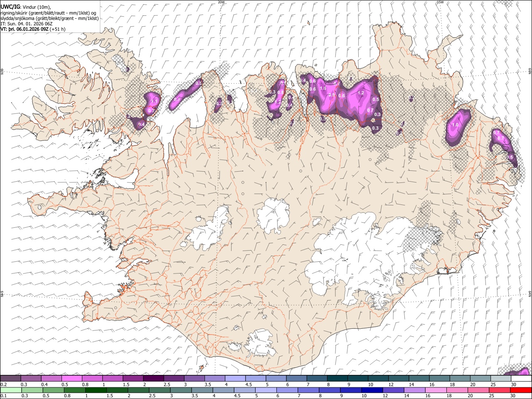Pick the dark teal swatch at 8 in snow scale

pyautogui.click(x=337, y=379)
